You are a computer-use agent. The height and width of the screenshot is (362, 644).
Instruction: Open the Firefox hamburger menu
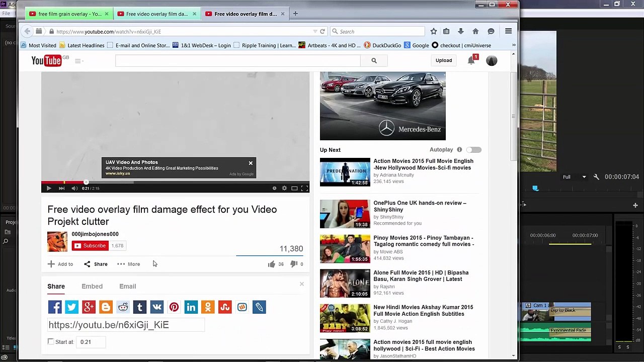click(508, 32)
